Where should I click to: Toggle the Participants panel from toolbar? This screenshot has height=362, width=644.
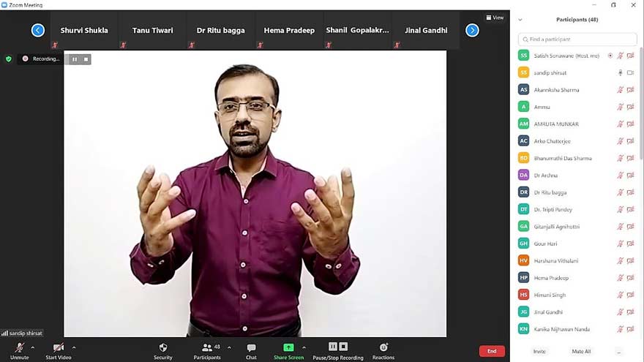pos(207,347)
